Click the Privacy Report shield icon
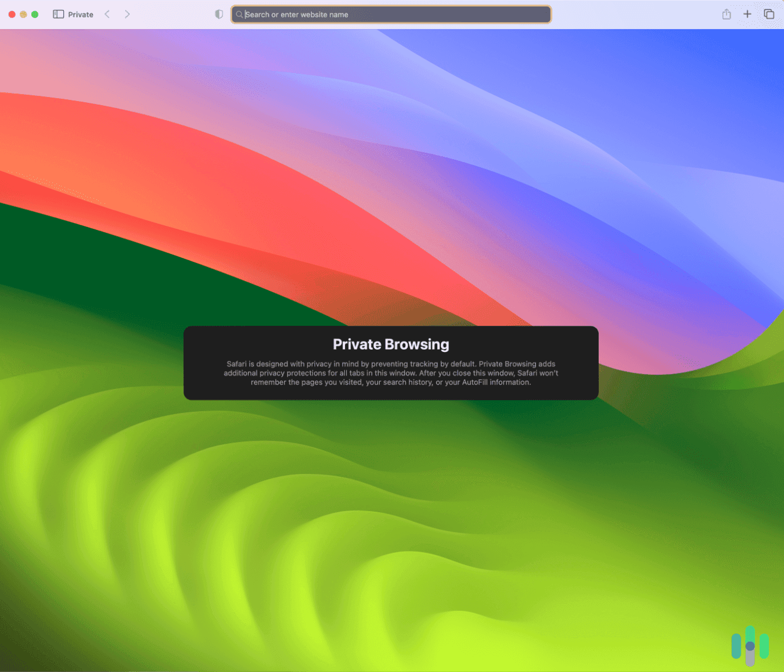 tap(219, 14)
